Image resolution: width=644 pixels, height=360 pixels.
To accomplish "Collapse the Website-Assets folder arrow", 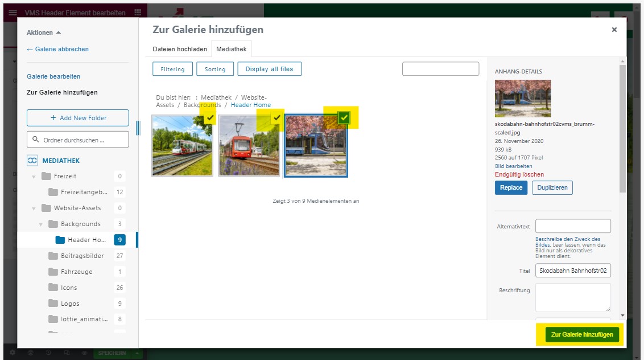I will click(34, 208).
